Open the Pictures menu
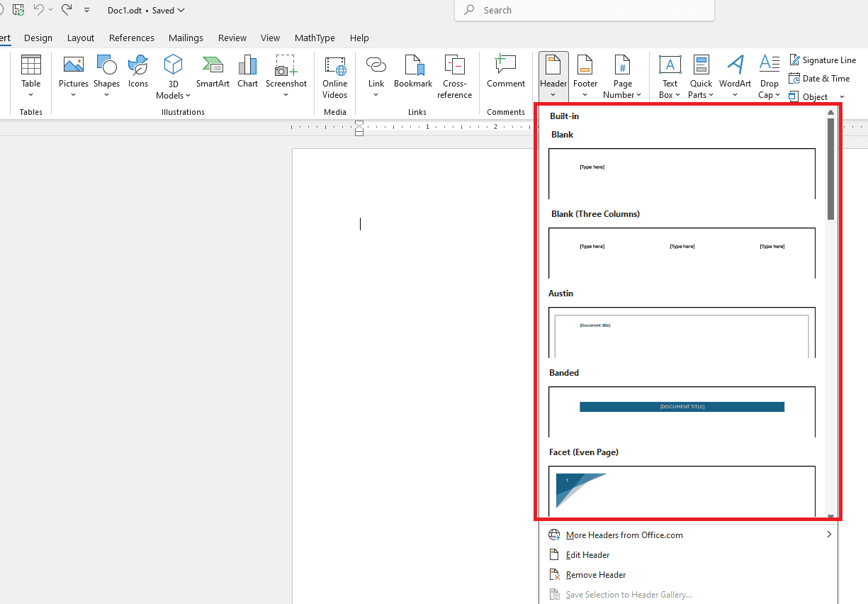This screenshot has width=868, height=604. tap(74, 77)
